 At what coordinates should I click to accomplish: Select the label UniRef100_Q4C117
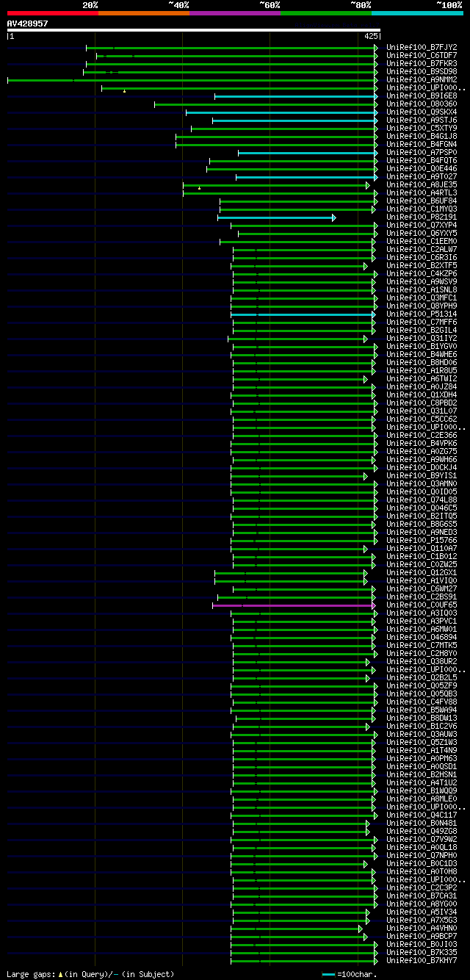422,815
